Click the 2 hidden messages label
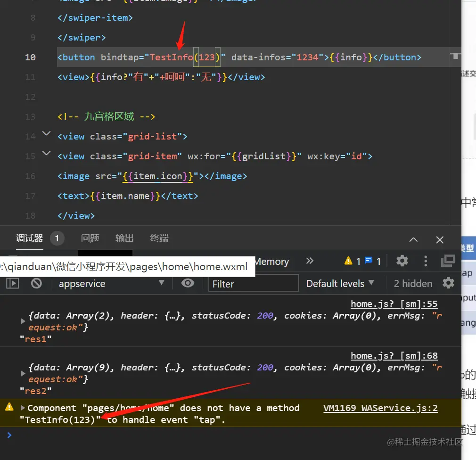This screenshot has width=476, height=460. 413,284
